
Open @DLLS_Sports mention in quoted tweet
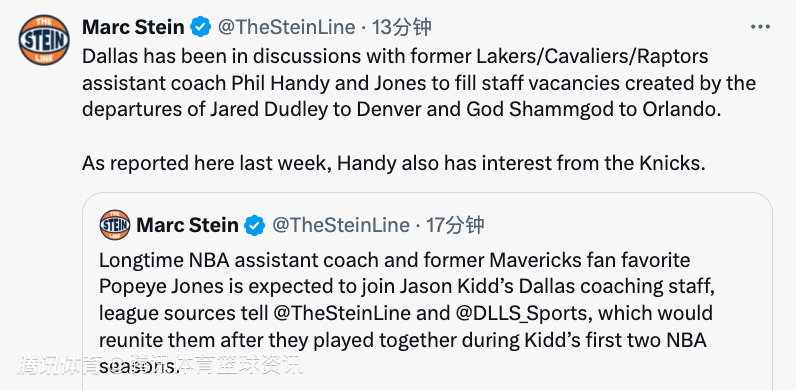point(522,313)
